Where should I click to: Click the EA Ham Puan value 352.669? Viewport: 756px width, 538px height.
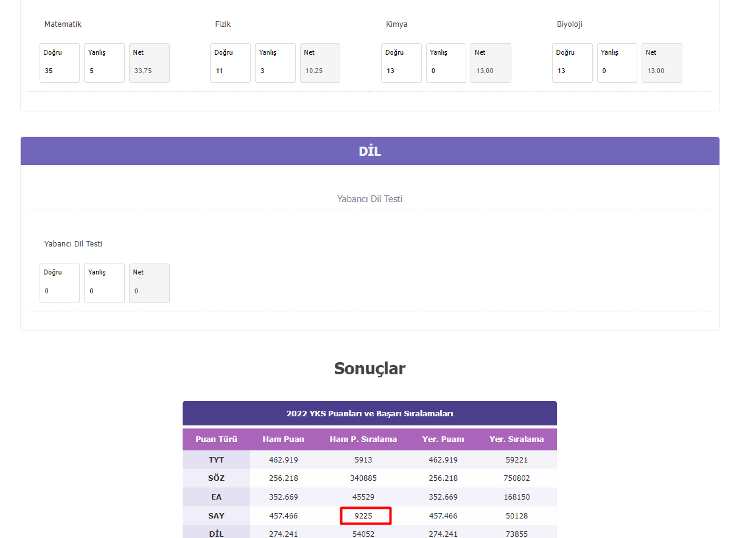[x=283, y=497]
